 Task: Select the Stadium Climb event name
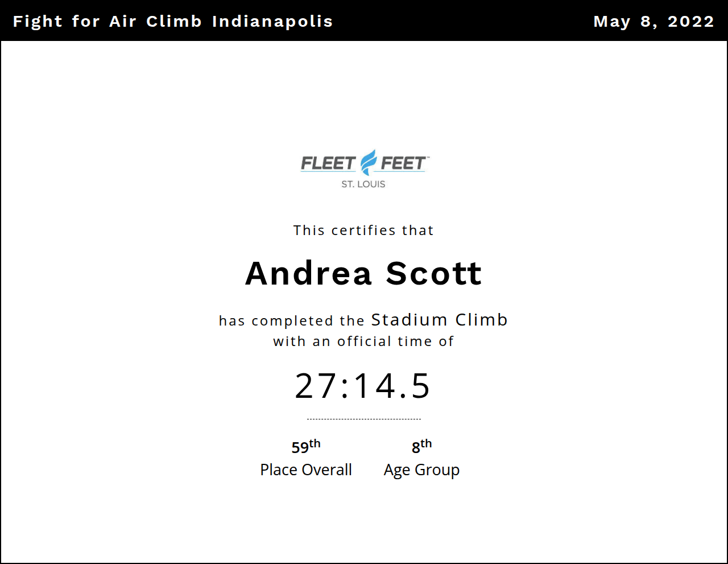(439, 320)
